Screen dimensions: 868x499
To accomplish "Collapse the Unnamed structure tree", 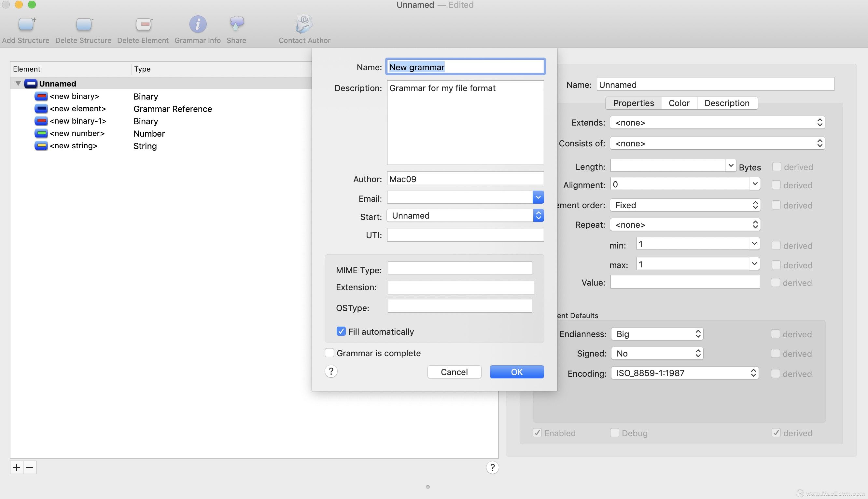I will click(x=18, y=83).
